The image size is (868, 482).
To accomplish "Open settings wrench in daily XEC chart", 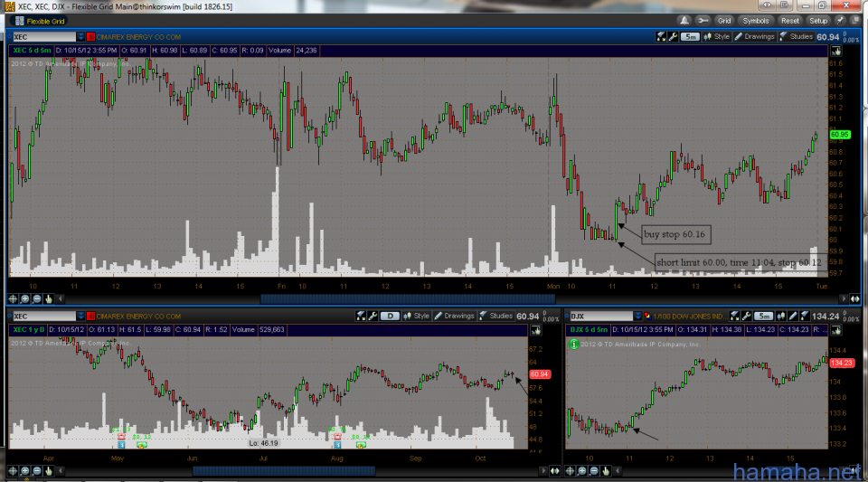I will pos(373,316).
